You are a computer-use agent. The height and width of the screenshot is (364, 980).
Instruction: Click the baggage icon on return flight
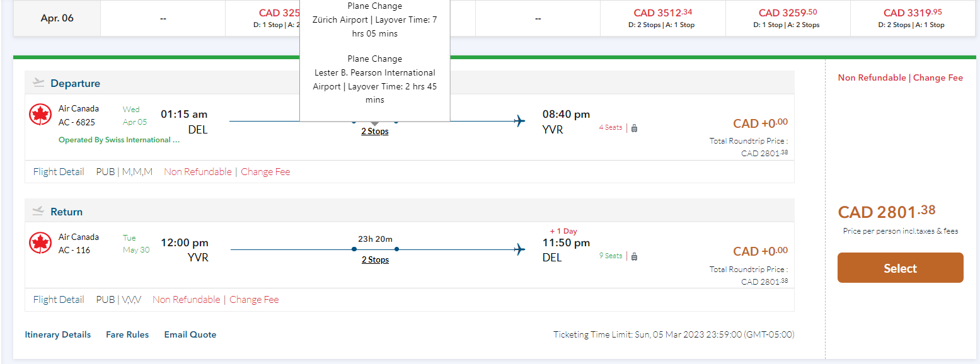click(x=634, y=256)
